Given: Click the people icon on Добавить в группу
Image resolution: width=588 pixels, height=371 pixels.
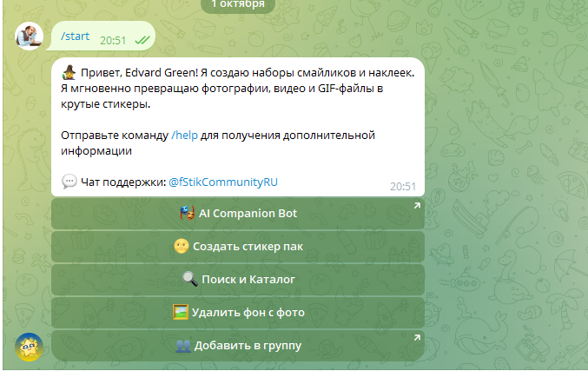Looking at the screenshot, I should pos(182,345).
